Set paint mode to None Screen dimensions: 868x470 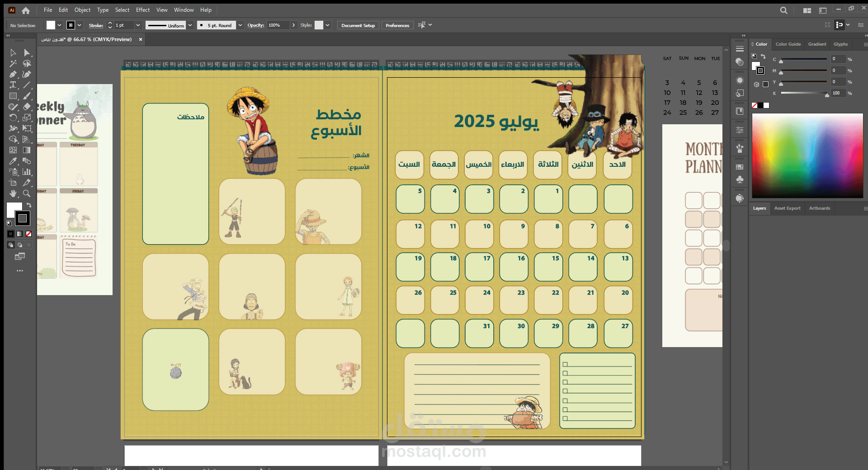pyautogui.click(x=28, y=234)
